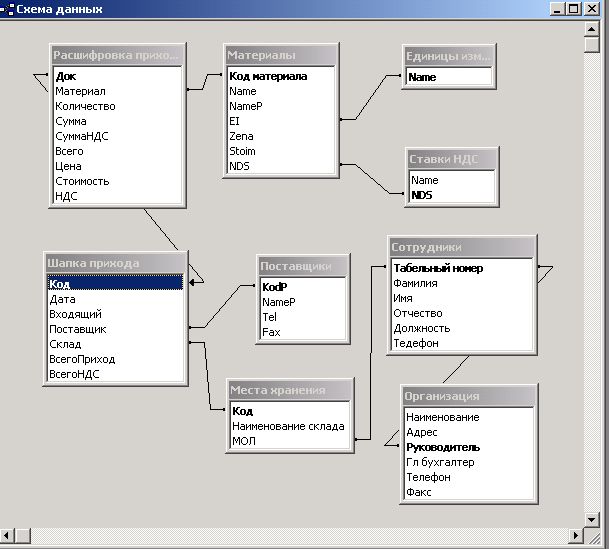Select the NDS field in Ставки НДС
Image resolution: width=609 pixels, height=549 pixels.
click(x=452, y=195)
